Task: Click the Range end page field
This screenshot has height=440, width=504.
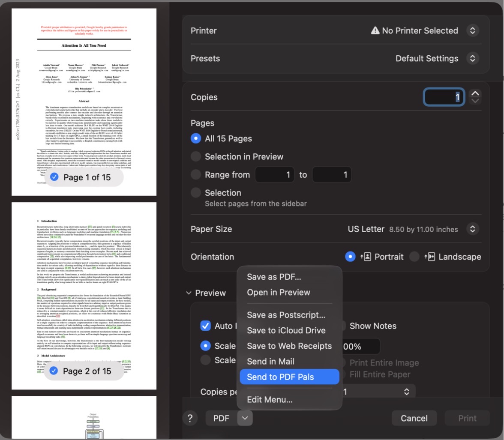Action: (x=332, y=174)
